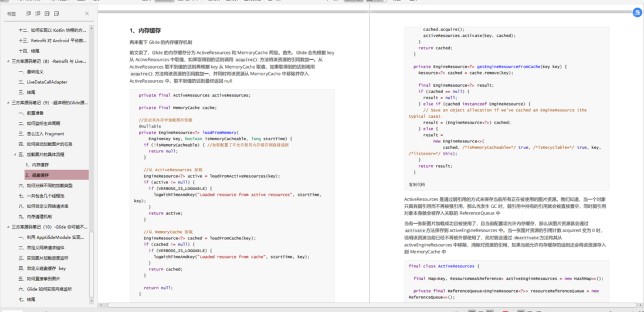Open bookmark 二、自定义网络请求组件
644x312 pixels.
coord(41,247)
